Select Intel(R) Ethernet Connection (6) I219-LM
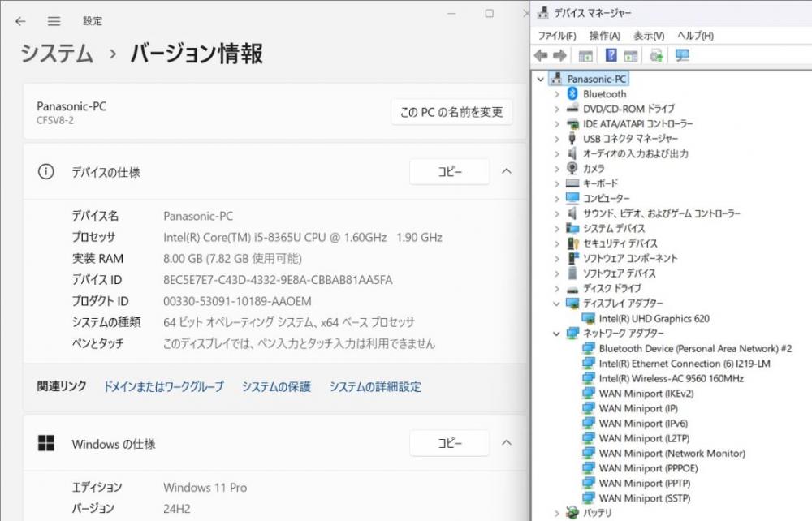 pyautogui.click(x=685, y=364)
